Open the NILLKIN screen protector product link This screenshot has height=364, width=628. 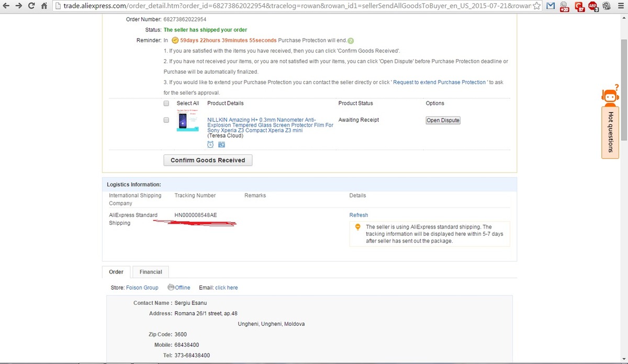pyautogui.click(x=270, y=125)
